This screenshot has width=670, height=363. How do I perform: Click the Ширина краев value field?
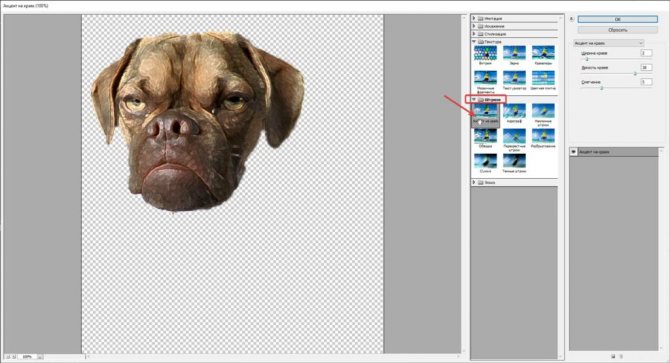click(646, 53)
